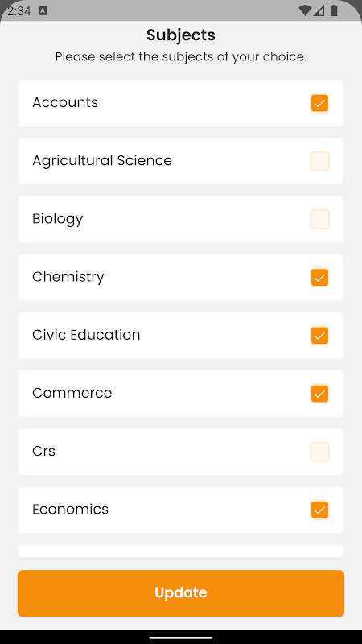Uncheck the Accounts checkbox
362x644 pixels.
point(319,103)
